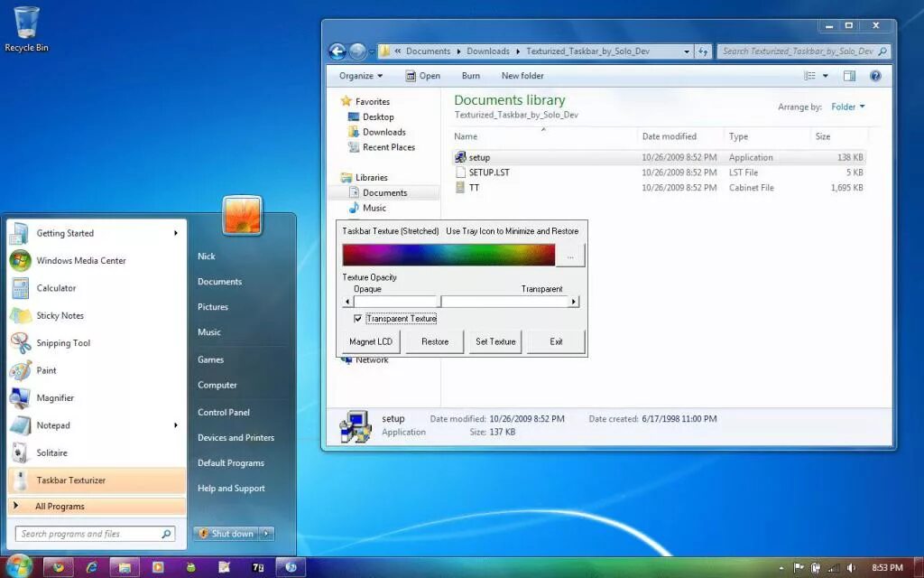Click the opacity slider left arrow
This screenshot has width=924, height=578.
coord(347,302)
